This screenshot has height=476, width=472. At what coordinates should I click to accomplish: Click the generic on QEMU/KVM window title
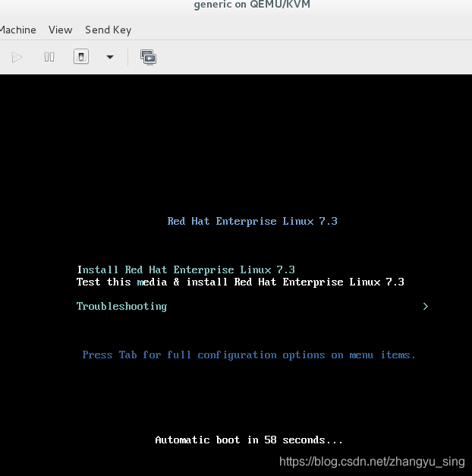tap(252, 5)
